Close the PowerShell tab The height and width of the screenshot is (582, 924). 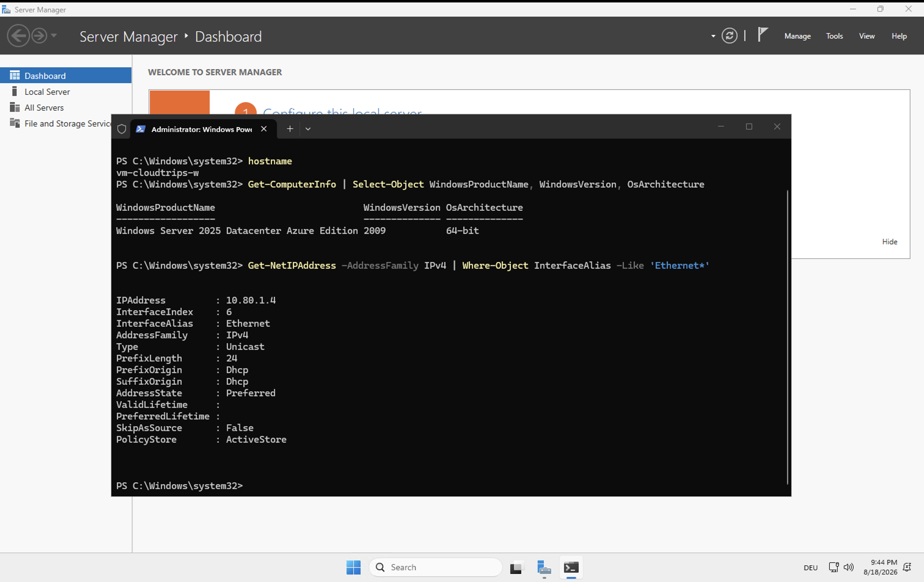point(264,129)
